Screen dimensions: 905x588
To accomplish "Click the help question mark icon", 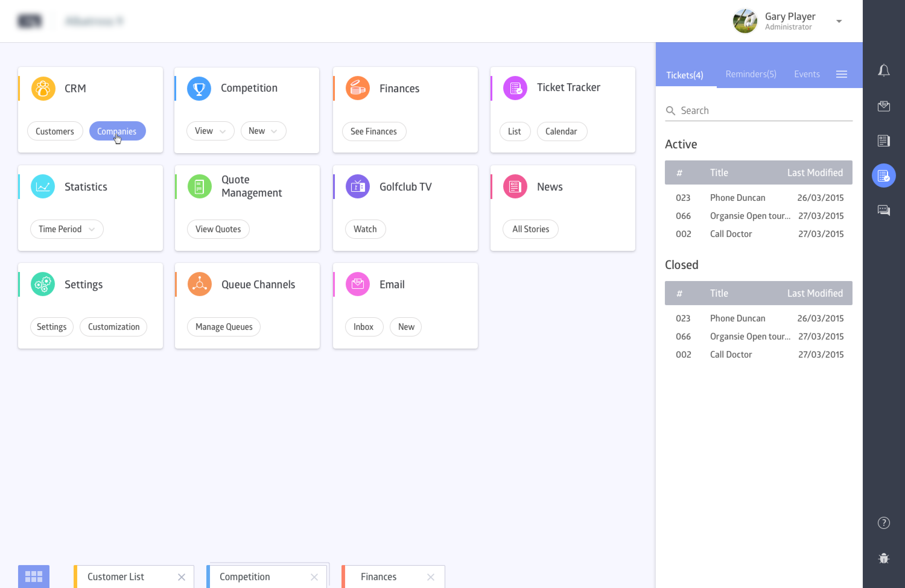I will pos(883,523).
